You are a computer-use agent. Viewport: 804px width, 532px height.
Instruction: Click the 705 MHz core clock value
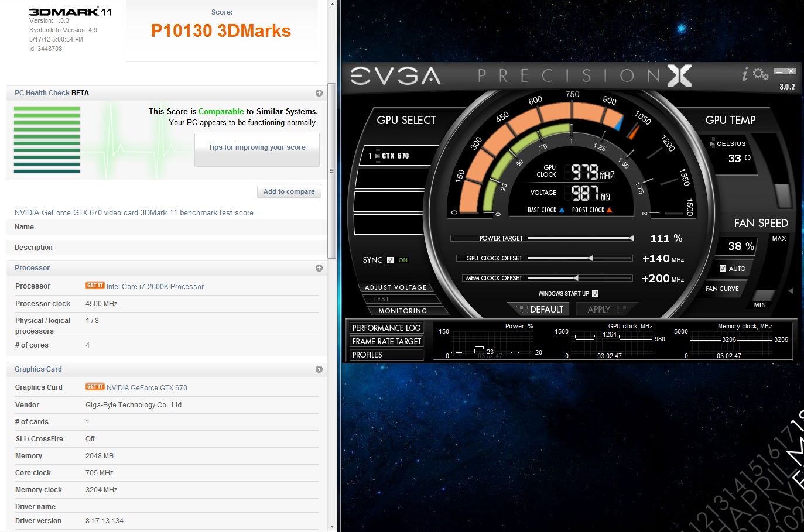(x=100, y=473)
